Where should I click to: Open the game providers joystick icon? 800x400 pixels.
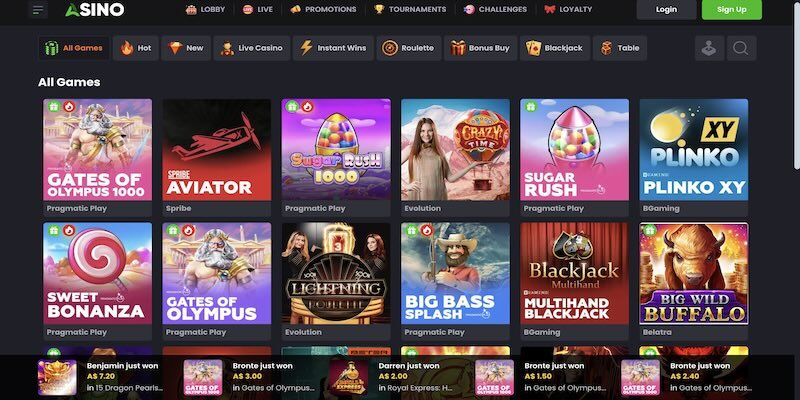[x=709, y=48]
